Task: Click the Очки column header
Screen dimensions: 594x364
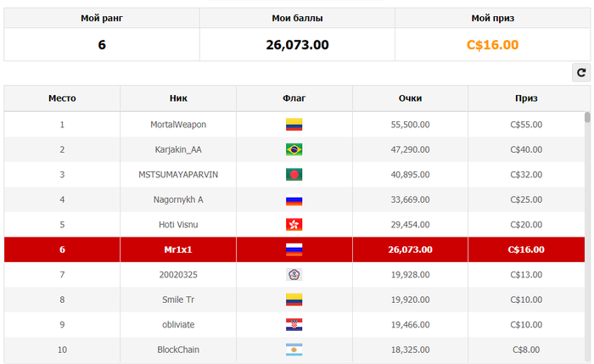Action: pyautogui.click(x=410, y=98)
